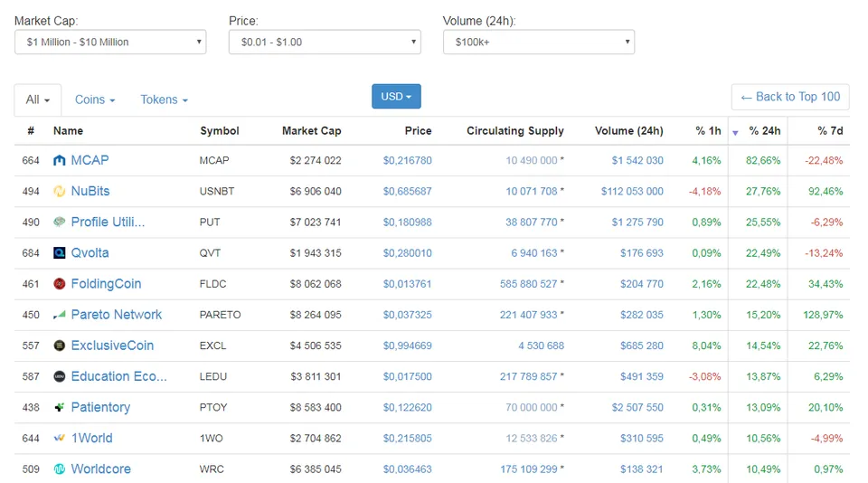
Task: Sort by % 24h column header
Action: [765, 131]
